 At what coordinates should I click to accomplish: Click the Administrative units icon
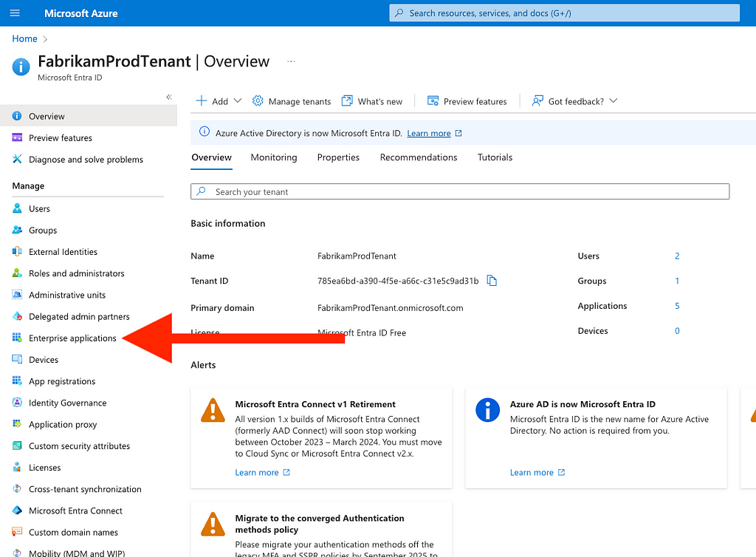(17, 295)
